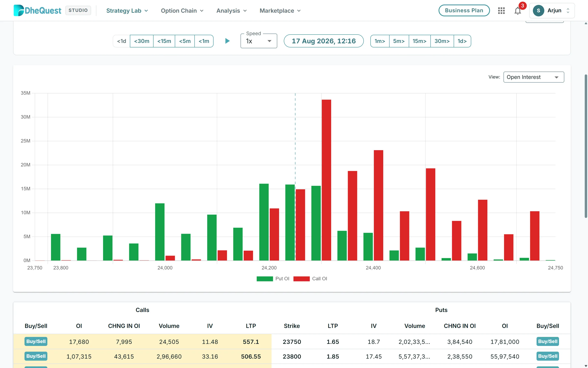The image size is (588, 368).
Task: Open the Analysis menu
Action: click(231, 11)
